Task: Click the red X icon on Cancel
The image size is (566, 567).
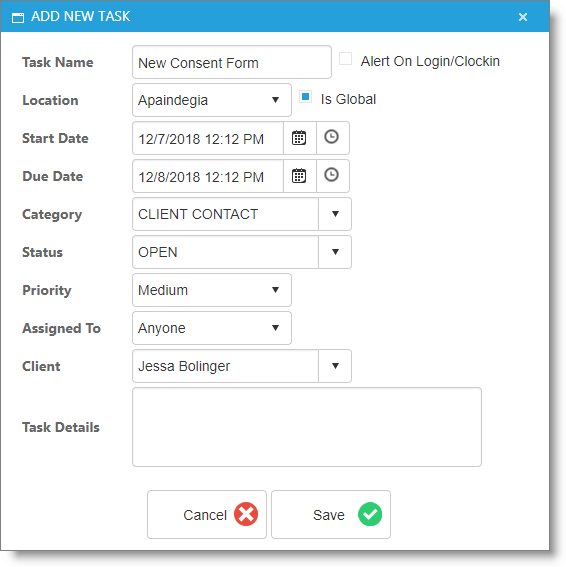Action: (246, 514)
